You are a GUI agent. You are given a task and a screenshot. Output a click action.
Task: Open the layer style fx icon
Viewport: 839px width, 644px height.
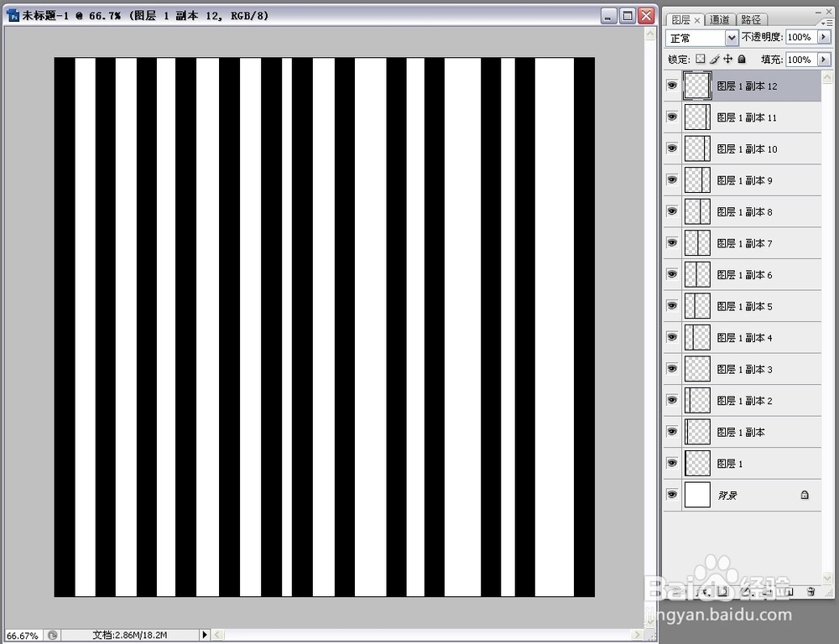705,591
